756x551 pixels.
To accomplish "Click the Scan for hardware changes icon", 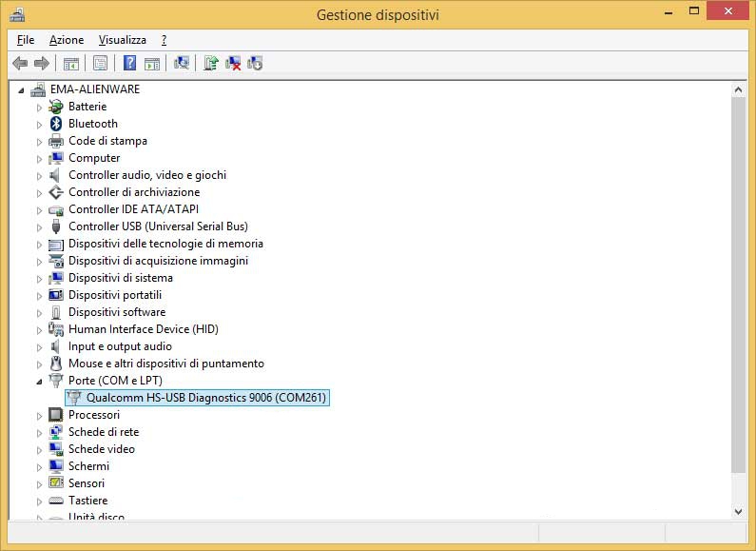I will click(x=183, y=64).
